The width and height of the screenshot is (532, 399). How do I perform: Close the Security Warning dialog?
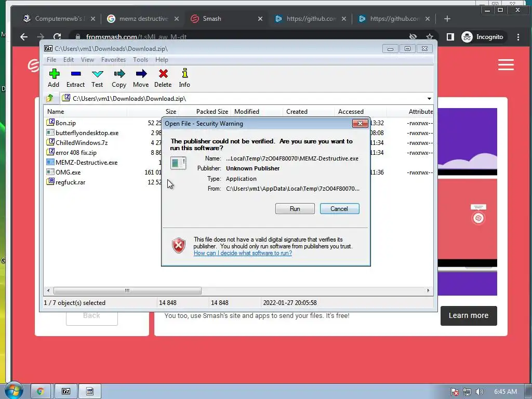pyautogui.click(x=360, y=123)
